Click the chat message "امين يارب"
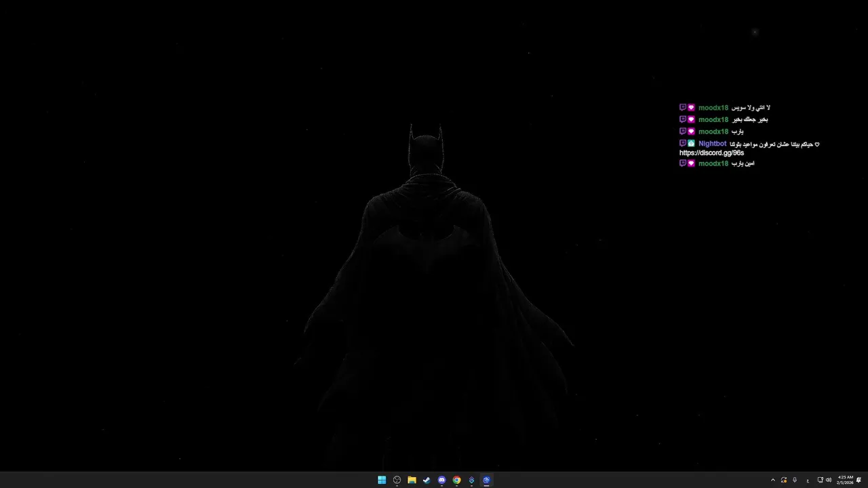 point(743,163)
